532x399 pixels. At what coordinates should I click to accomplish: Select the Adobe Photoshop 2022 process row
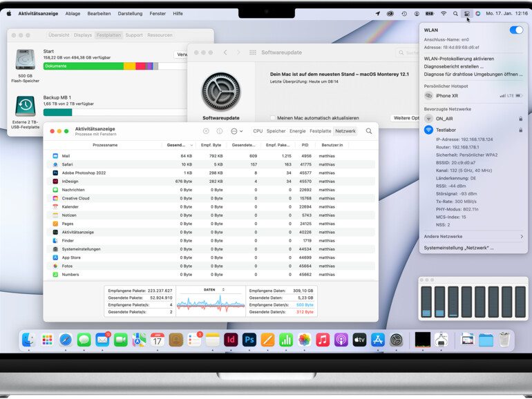point(210,173)
